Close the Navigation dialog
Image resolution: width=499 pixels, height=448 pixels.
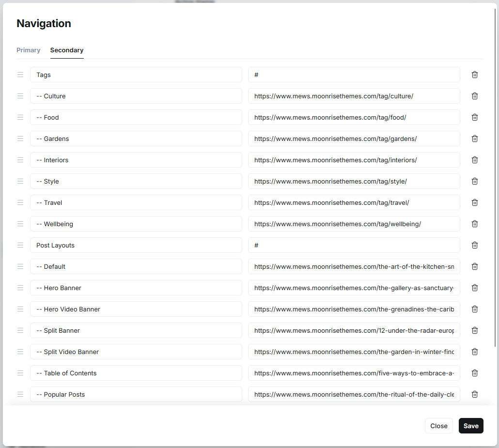pyautogui.click(x=438, y=426)
